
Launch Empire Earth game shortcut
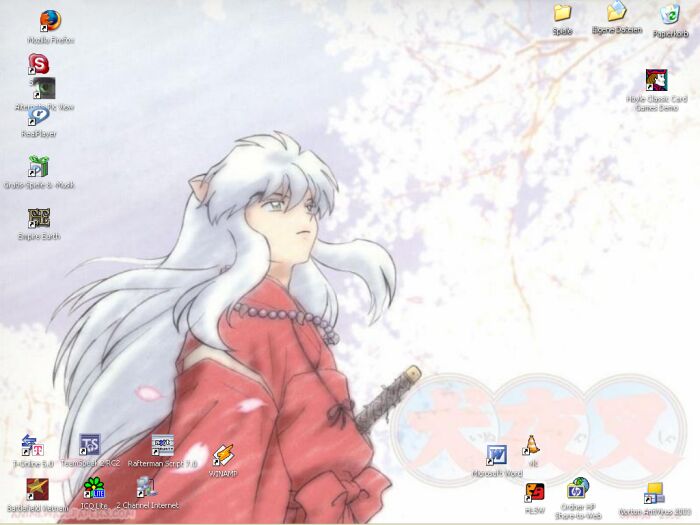(39, 219)
